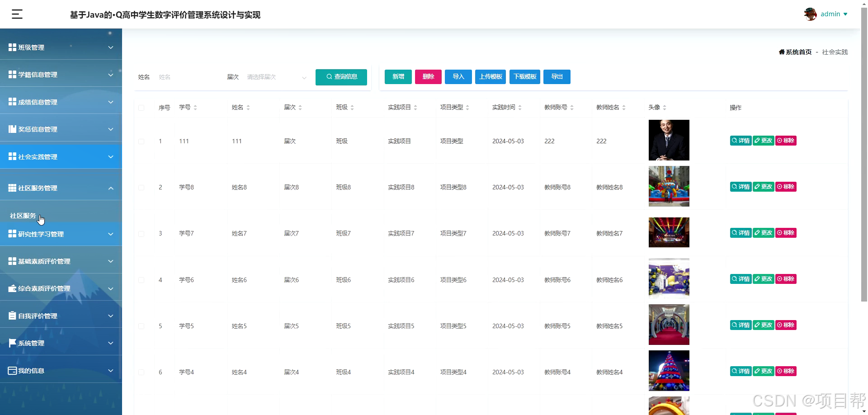
Task: Sort table by 学号 column sort arrows
Action: (195, 108)
